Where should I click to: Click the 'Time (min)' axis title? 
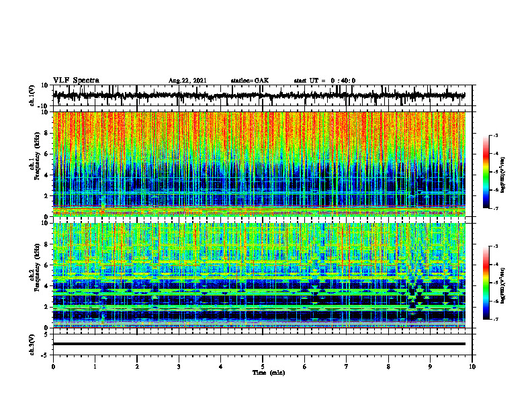269,373
